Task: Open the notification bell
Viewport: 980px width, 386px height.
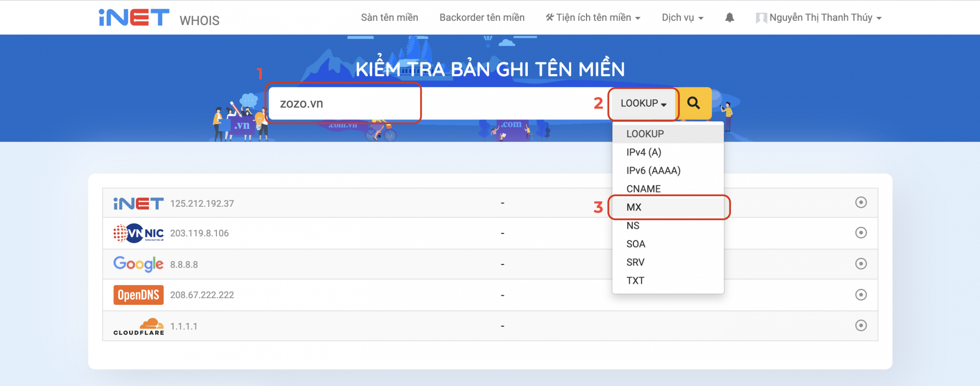Action: tap(729, 17)
